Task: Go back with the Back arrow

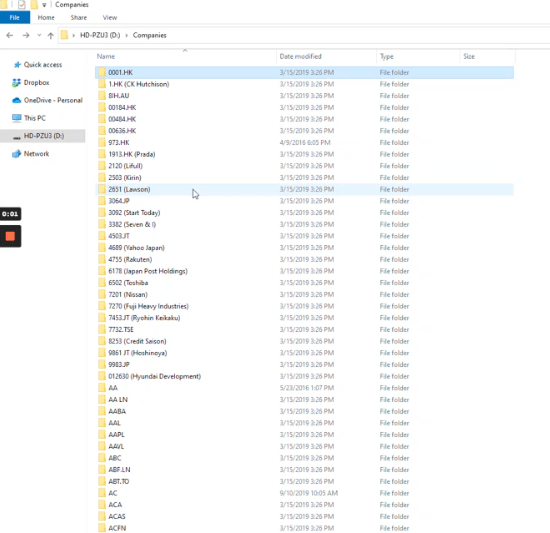Action: point(10,35)
